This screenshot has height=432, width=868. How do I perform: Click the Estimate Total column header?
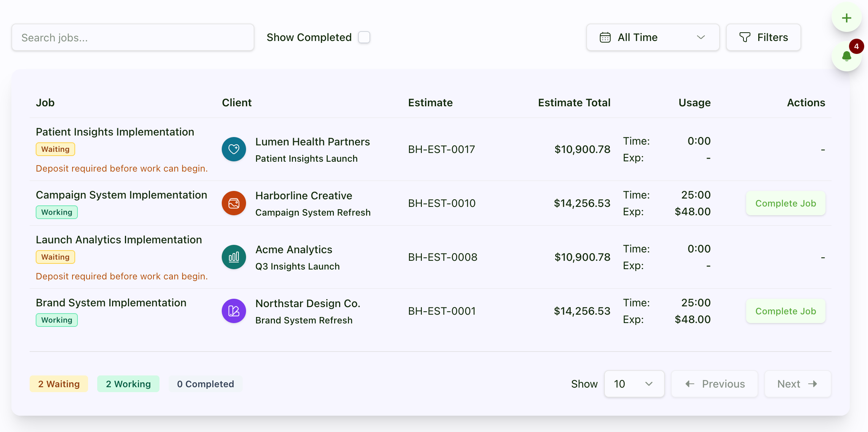(574, 102)
